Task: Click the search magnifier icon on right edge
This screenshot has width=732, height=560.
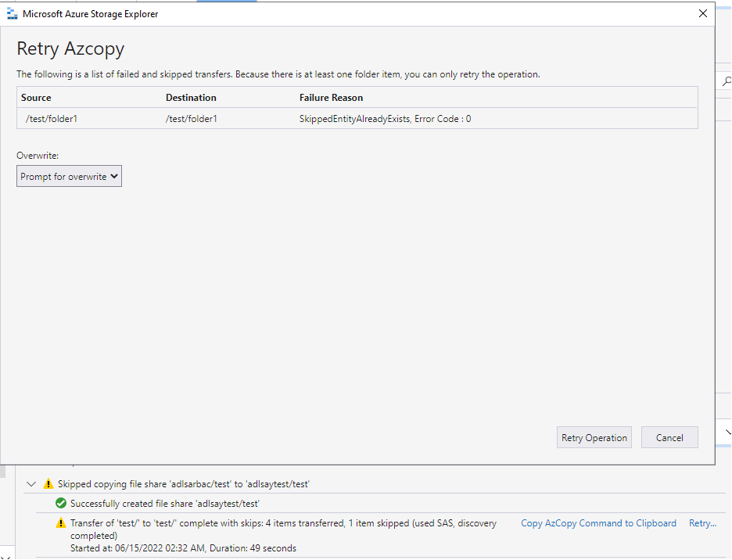Action: pos(727,81)
